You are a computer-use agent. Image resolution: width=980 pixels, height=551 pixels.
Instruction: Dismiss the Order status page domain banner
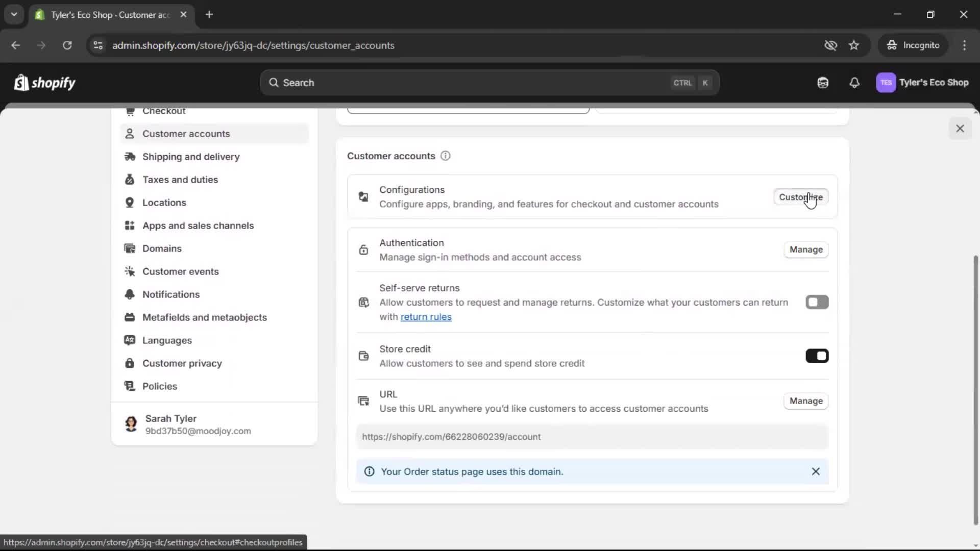(815, 471)
